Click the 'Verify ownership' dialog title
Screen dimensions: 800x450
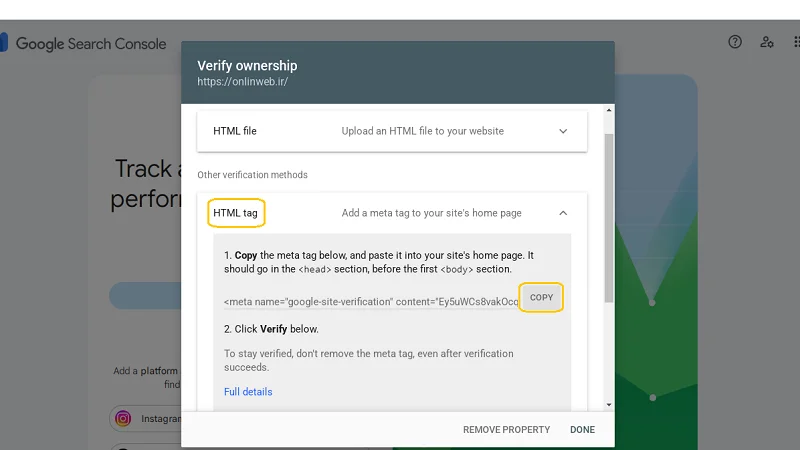[247, 66]
